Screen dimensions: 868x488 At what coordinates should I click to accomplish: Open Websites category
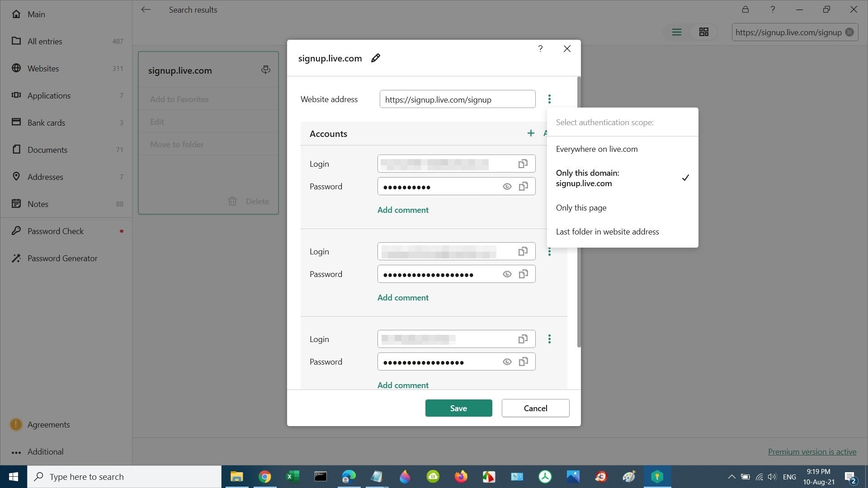(x=66, y=68)
